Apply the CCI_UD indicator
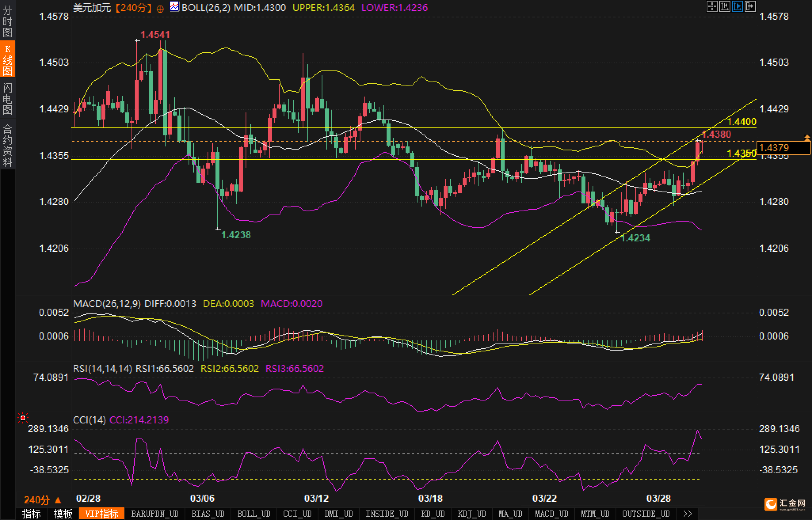The width and height of the screenshot is (812, 520). (x=297, y=514)
